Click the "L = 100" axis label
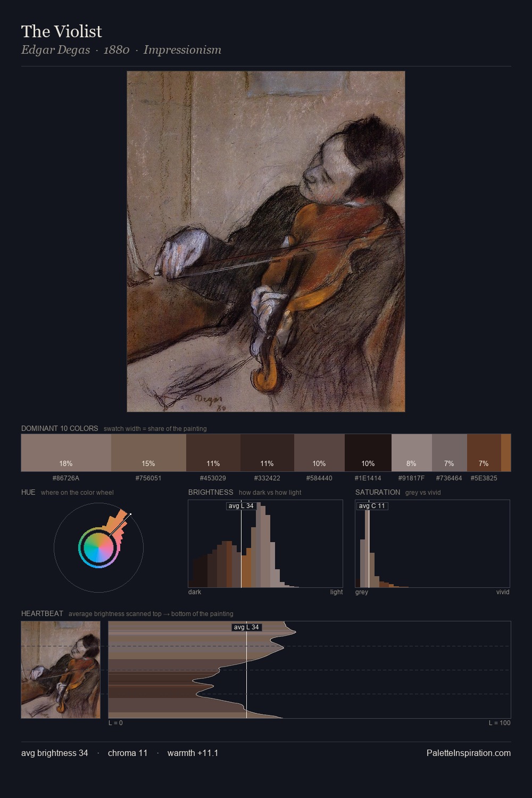Viewport: 532px width, 798px height. [x=500, y=723]
